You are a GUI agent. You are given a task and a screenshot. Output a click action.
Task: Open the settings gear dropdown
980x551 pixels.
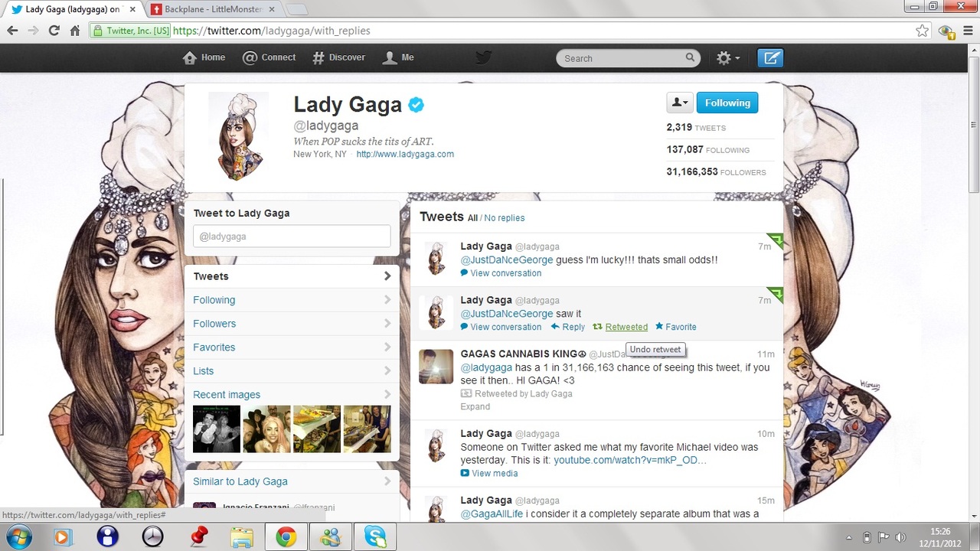tap(727, 58)
